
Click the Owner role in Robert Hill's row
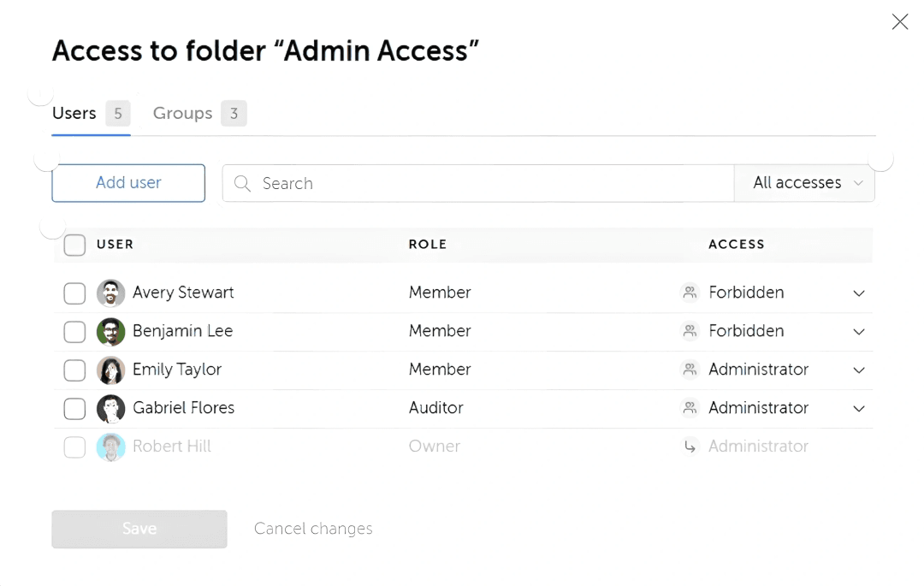[x=435, y=446]
